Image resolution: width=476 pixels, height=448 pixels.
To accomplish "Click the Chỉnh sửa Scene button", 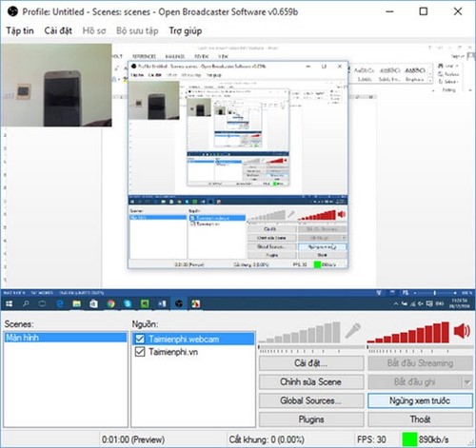I will [311, 381].
